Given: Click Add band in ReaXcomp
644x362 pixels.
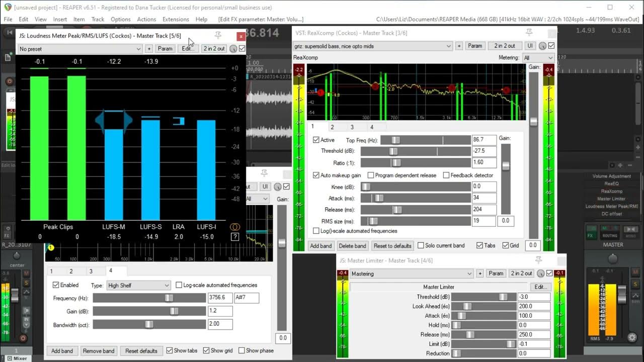Looking at the screenshot, I should (320, 246).
